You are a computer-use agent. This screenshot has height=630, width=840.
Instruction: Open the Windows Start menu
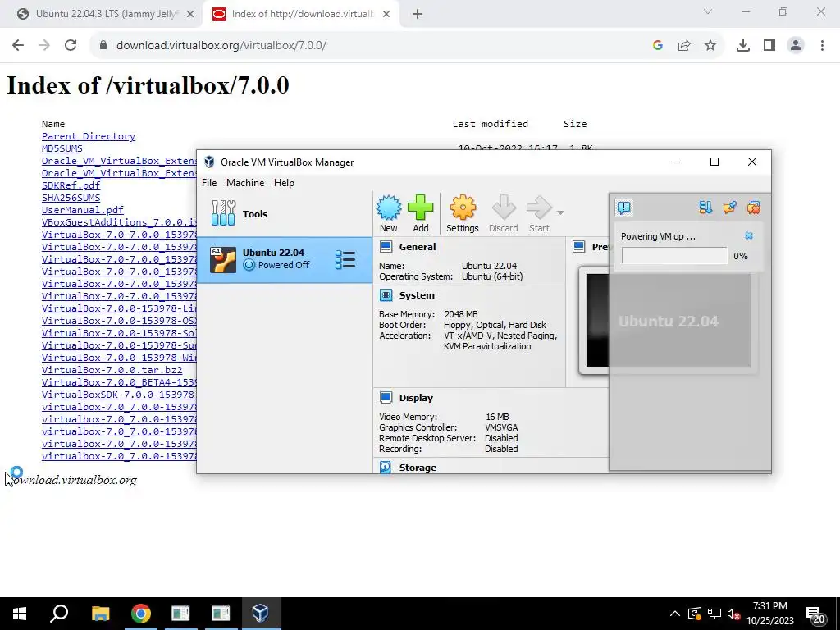pyautogui.click(x=20, y=614)
